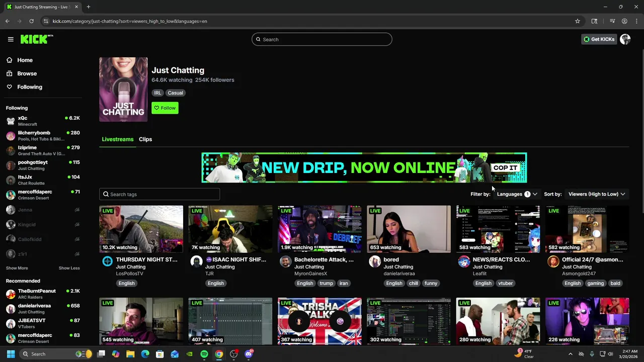Open Discord from taskbar
This screenshot has height=362, width=644.
click(249, 354)
